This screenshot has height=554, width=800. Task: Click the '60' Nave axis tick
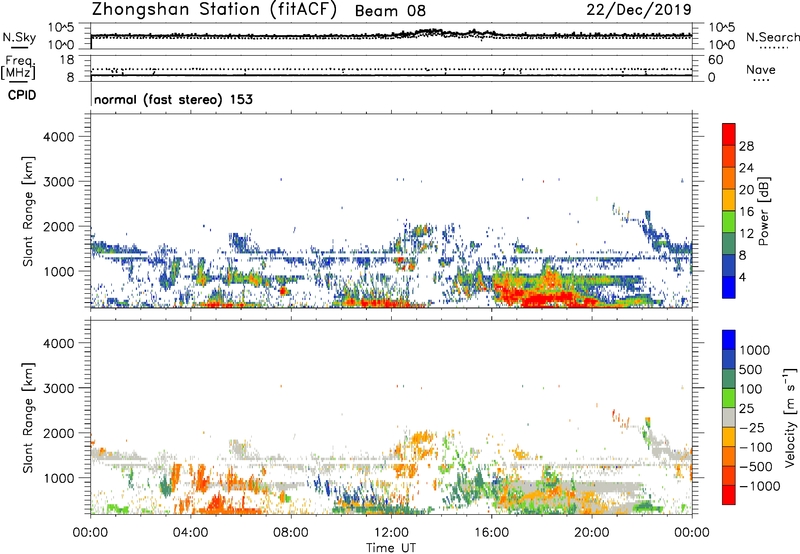click(x=715, y=60)
